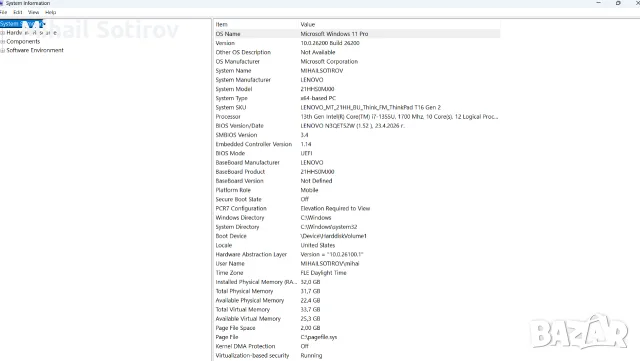Image resolution: width=640 pixels, height=361 pixels.
Task: Click the 'C:\pagefile.sys' value
Action: point(319,337)
